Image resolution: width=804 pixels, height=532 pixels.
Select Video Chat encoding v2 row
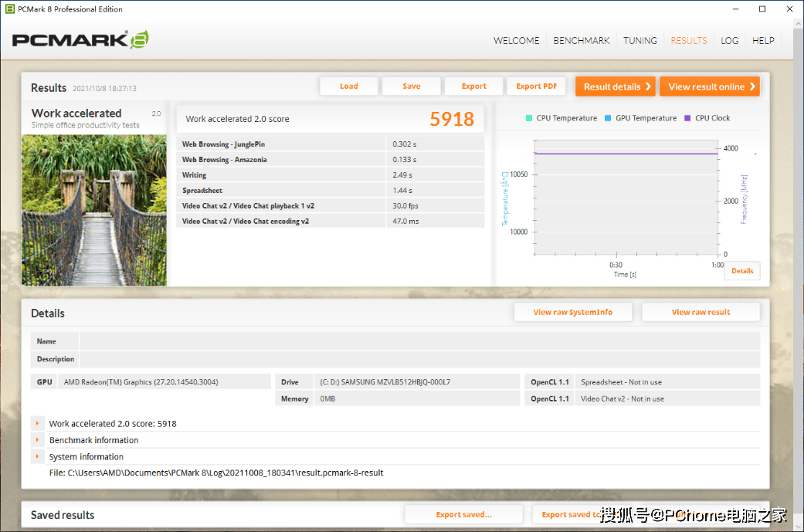tap(331, 221)
